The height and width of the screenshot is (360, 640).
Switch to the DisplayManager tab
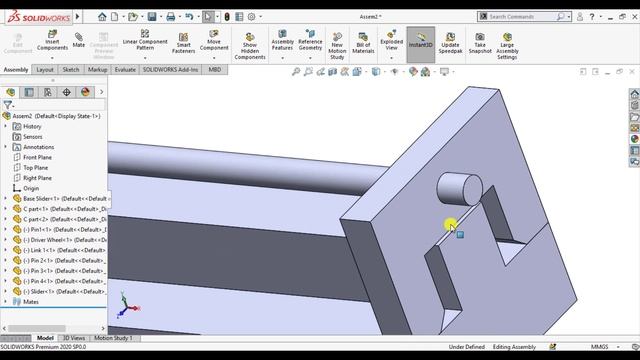(85, 92)
